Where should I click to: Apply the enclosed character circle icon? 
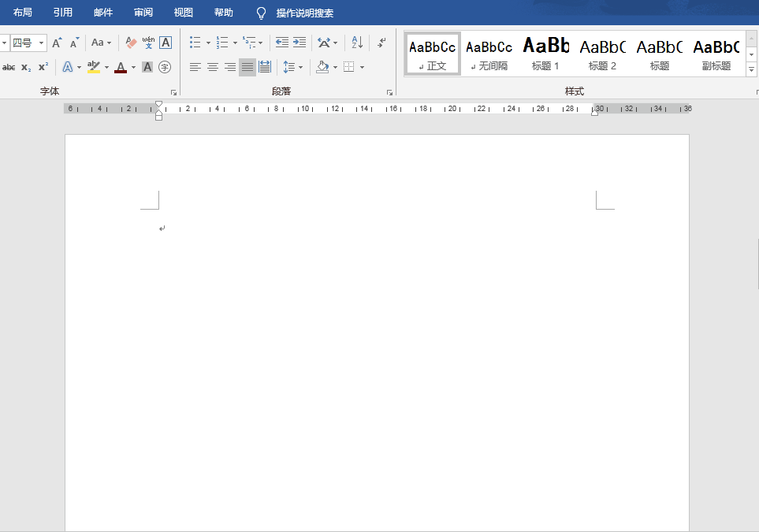pyautogui.click(x=165, y=67)
